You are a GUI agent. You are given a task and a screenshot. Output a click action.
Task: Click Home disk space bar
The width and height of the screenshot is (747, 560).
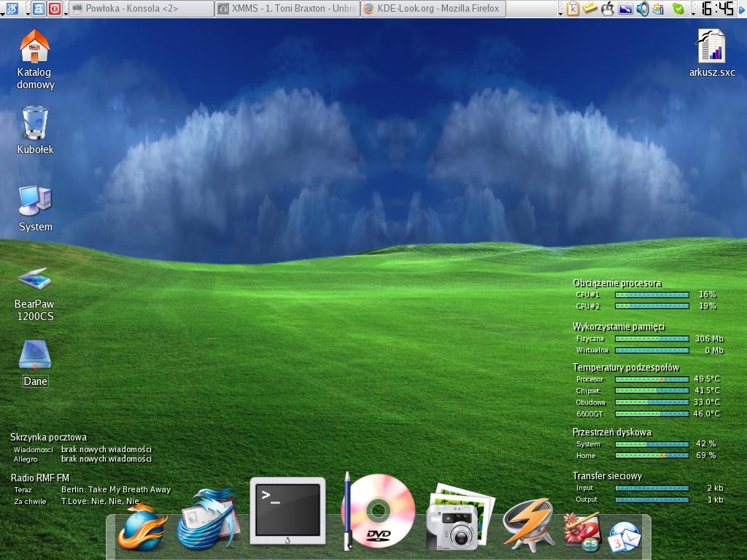651,456
